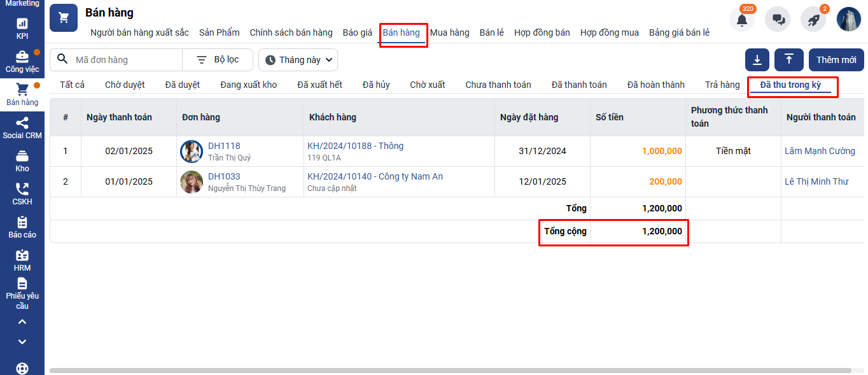This screenshot has width=868, height=375.
Task: Click the Mã đơn hàng search field
Action: tap(124, 60)
